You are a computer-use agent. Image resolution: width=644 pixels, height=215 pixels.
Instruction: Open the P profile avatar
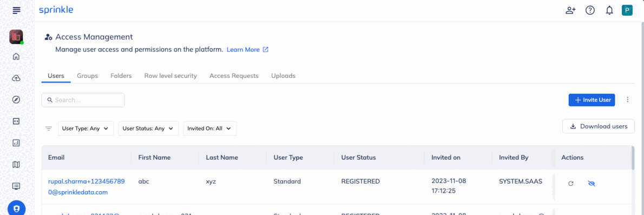point(627,11)
